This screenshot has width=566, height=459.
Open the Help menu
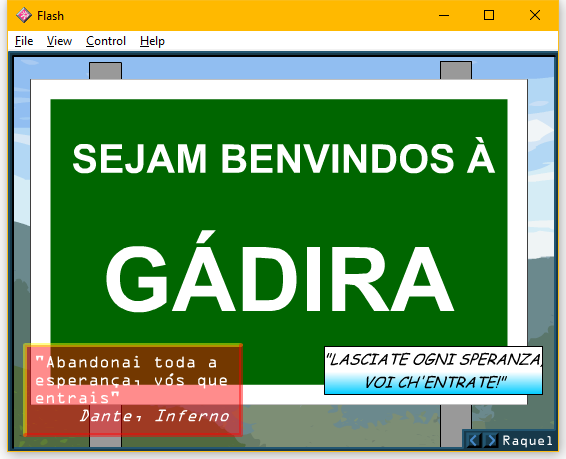[x=152, y=41]
